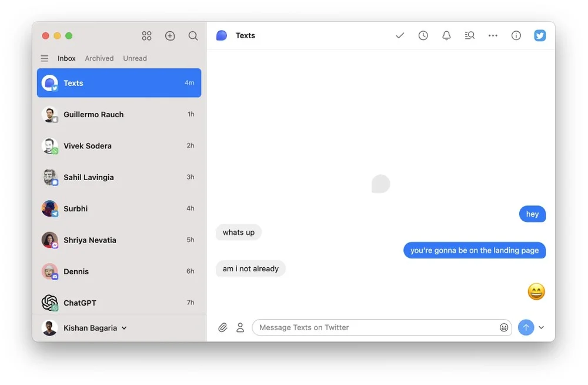Open the apps grid icon in sidebar
Viewport: 588px width, 385px height.
[x=147, y=36]
